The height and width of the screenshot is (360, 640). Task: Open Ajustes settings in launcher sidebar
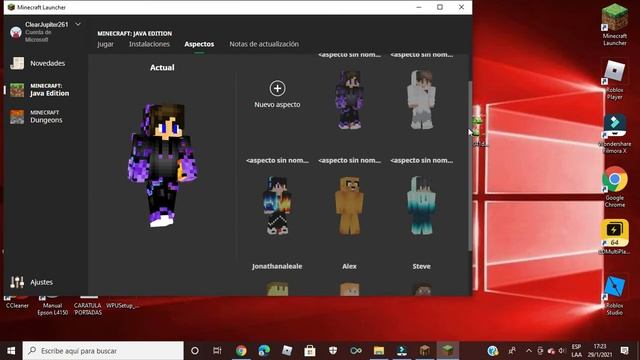(x=32, y=282)
